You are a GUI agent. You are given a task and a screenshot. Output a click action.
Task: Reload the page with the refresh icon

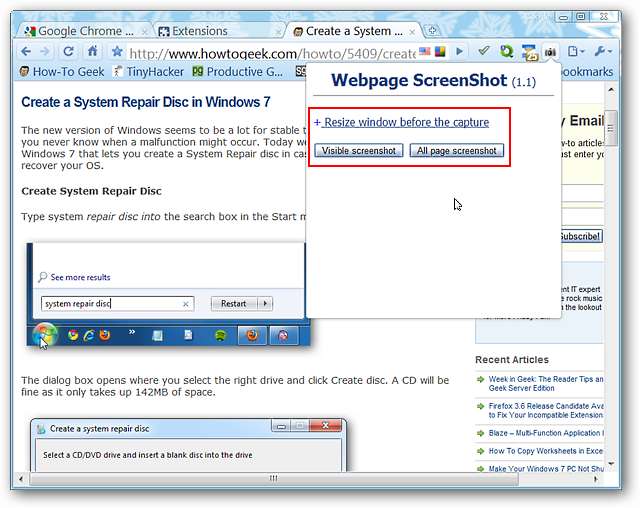[68, 51]
